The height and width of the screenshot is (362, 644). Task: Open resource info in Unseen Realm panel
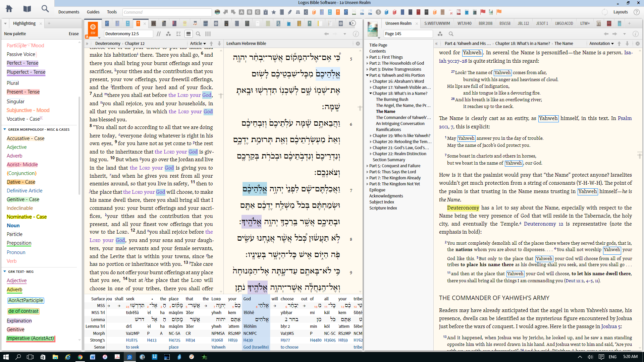(x=635, y=34)
